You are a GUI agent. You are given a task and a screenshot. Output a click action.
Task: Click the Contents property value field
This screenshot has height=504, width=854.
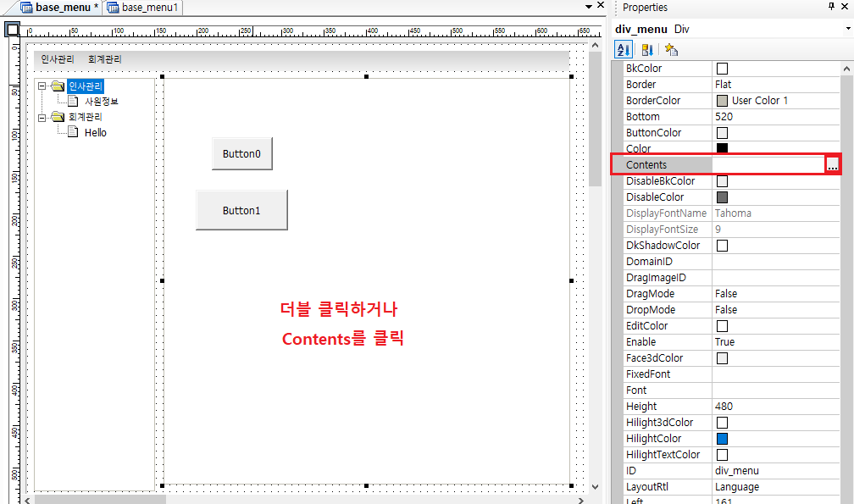coord(769,165)
